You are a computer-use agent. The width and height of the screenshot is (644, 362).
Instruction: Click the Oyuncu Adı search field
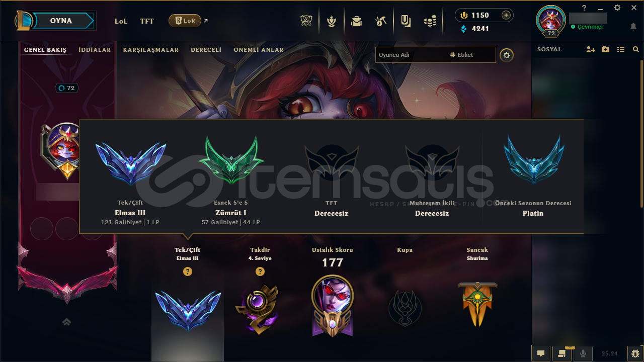436,55
